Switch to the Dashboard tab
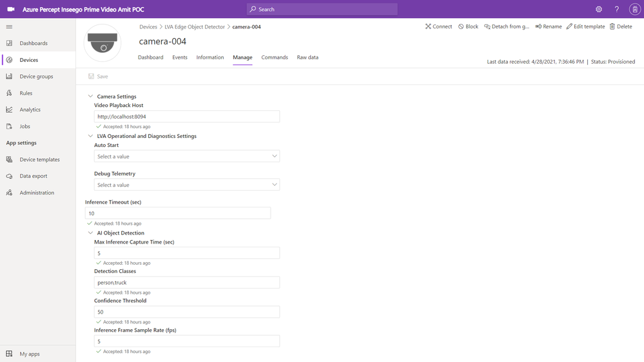The height and width of the screenshot is (362, 644). pyautogui.click(x=150, y=57)
